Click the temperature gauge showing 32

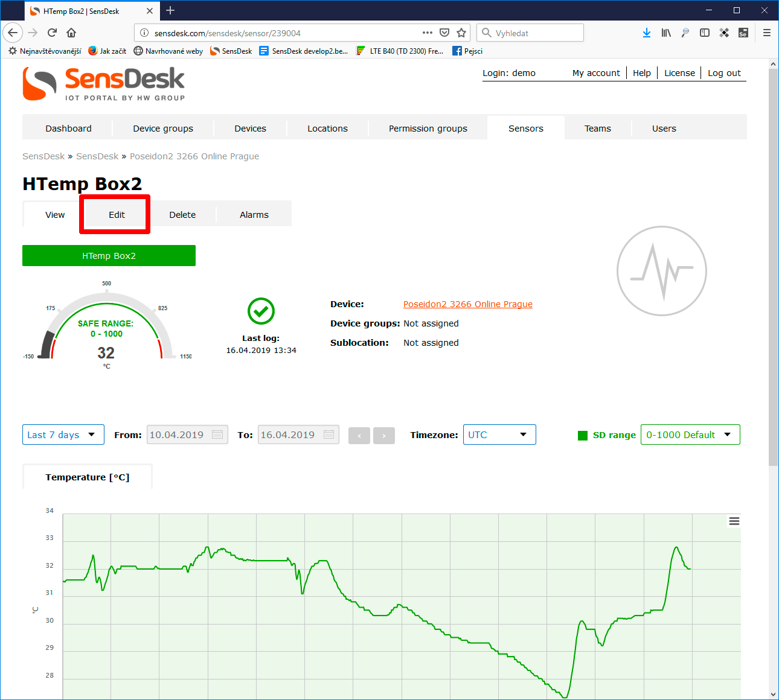pos(107,326)
